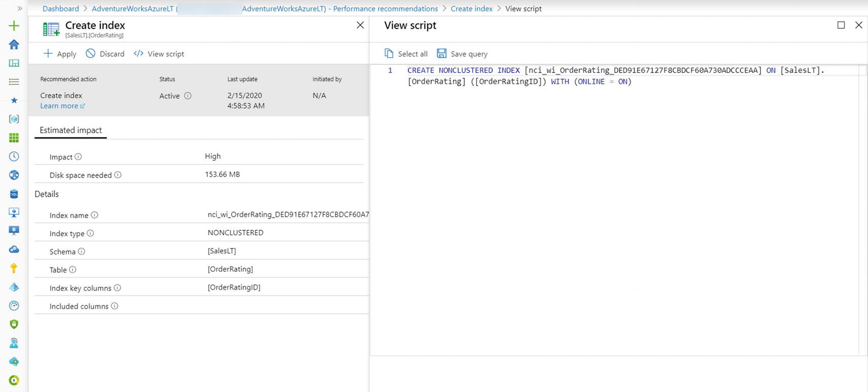
Task: Click the [SalesLT] schema value
Action: [222, 251]
